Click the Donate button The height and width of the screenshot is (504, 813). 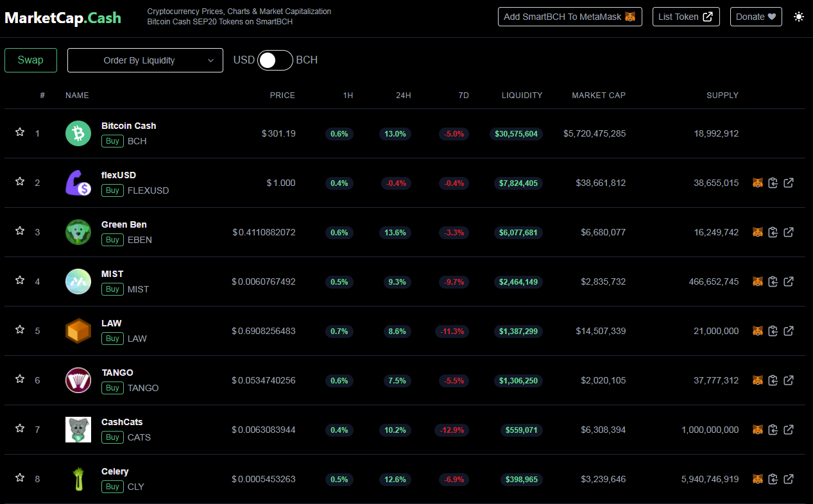coord(756,17)
